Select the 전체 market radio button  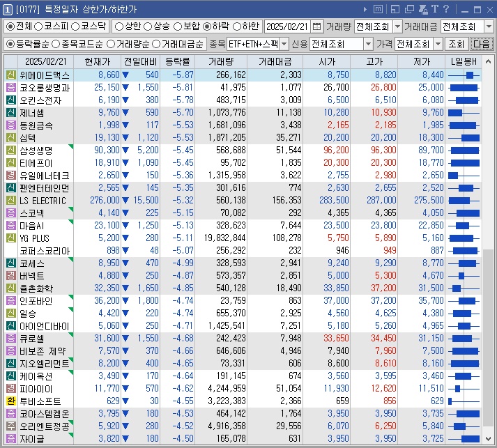[10, 26]
